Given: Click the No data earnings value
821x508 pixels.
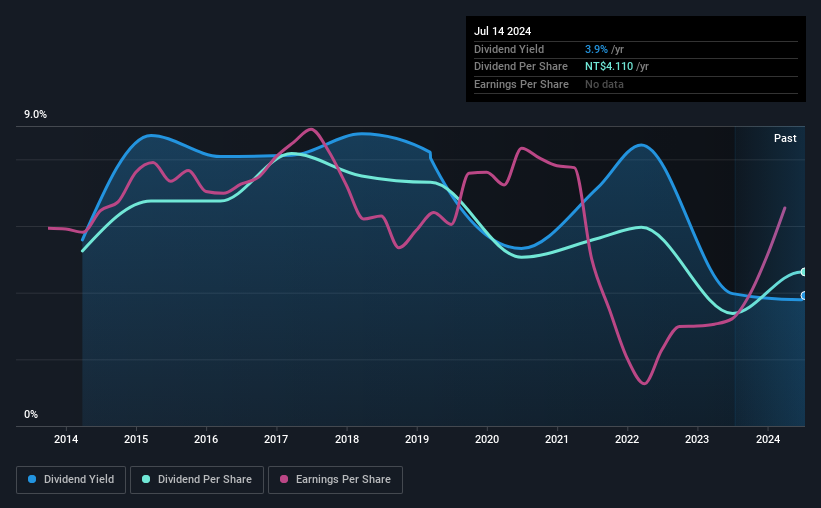Looking at the screenshot, I should click(x=604, y=84).
